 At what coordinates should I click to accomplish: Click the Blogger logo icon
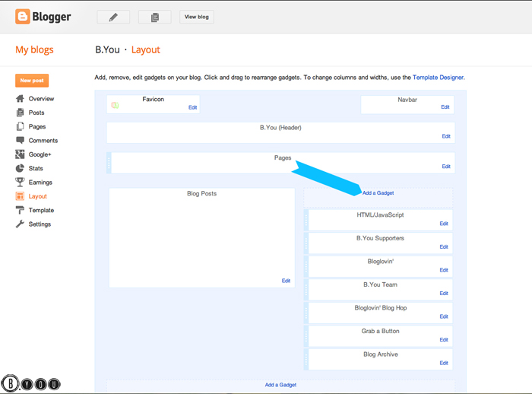click(22, 16)
